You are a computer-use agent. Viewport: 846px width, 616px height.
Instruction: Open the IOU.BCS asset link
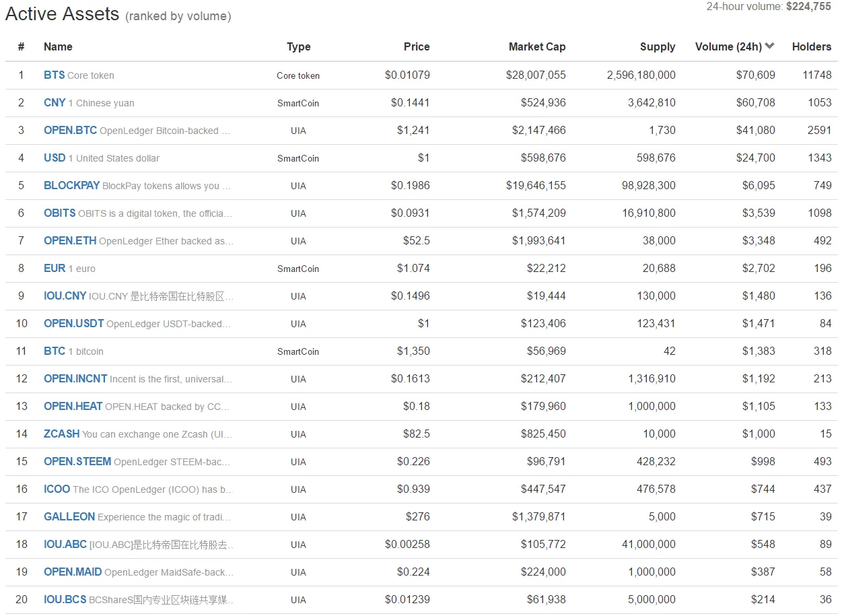(x=65, y=600)
